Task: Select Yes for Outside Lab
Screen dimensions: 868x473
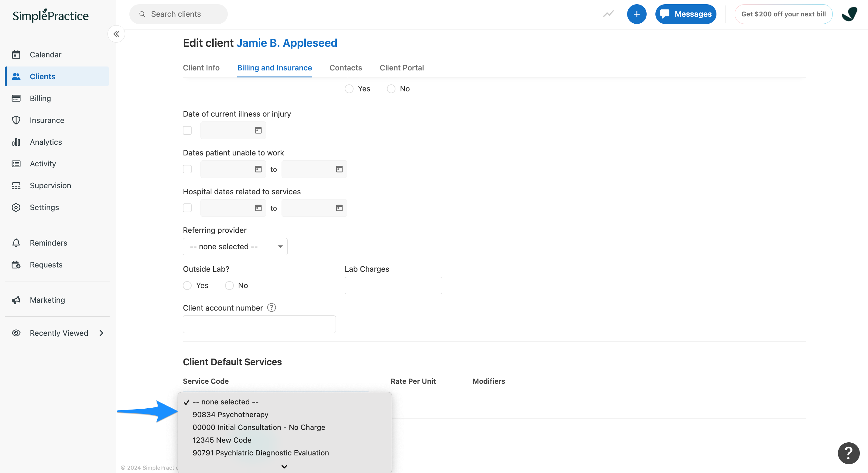Action: click(187, 285)
